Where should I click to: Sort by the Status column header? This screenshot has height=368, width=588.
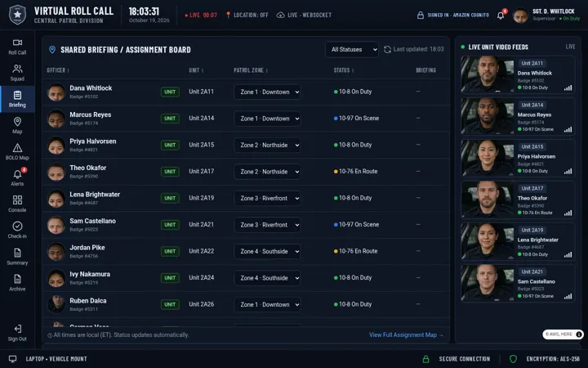(344, 70)
